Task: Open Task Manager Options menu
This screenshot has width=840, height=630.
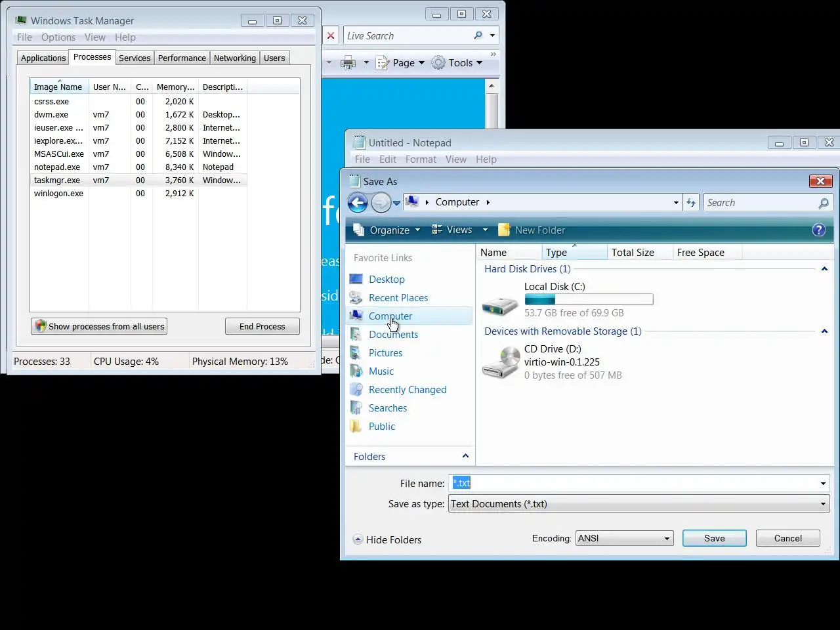Action: pos(58,37)
